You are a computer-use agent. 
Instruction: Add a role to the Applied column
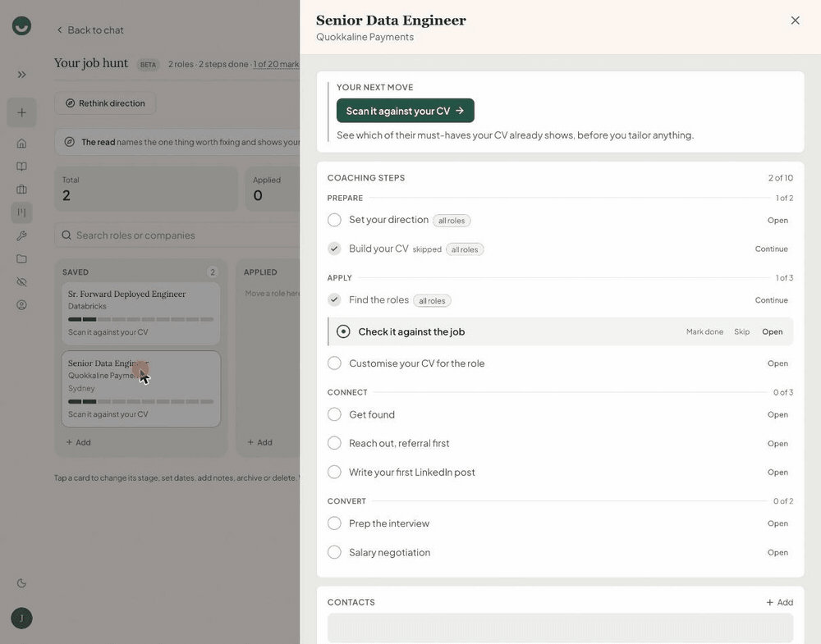tap(259, 442)
